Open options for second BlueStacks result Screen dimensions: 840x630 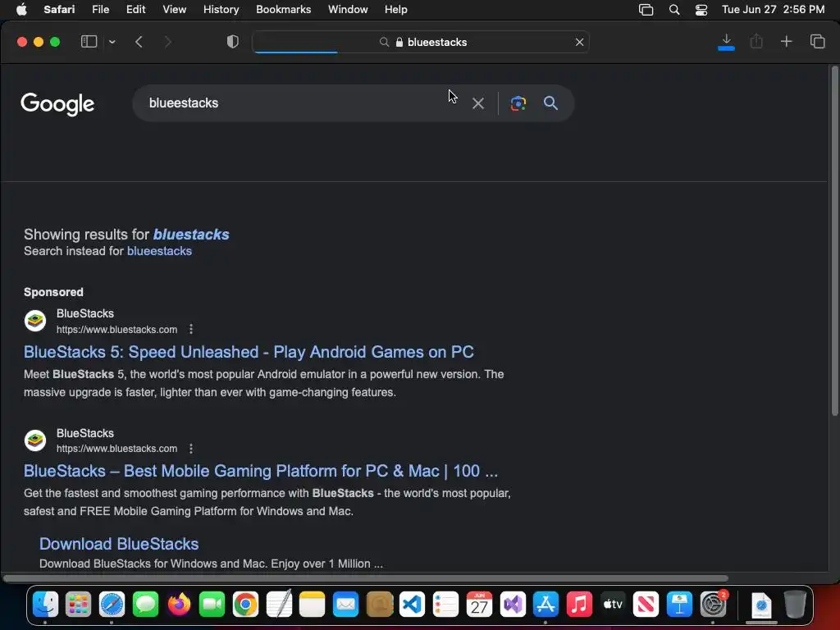coord(191,449)
